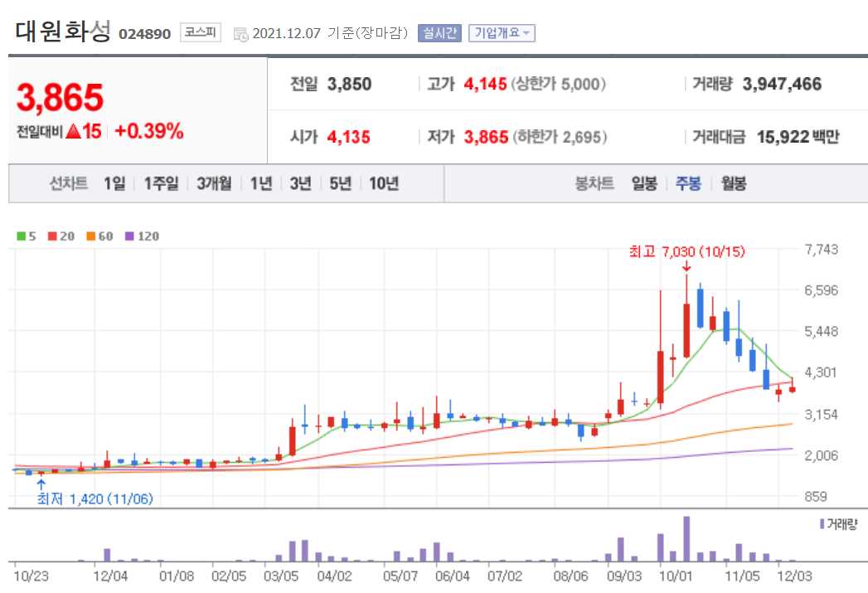Image resolution: width=868 pixels, height=593 pixels.
Task: Select the 10년 line chart tab
Action: (384, 183)
